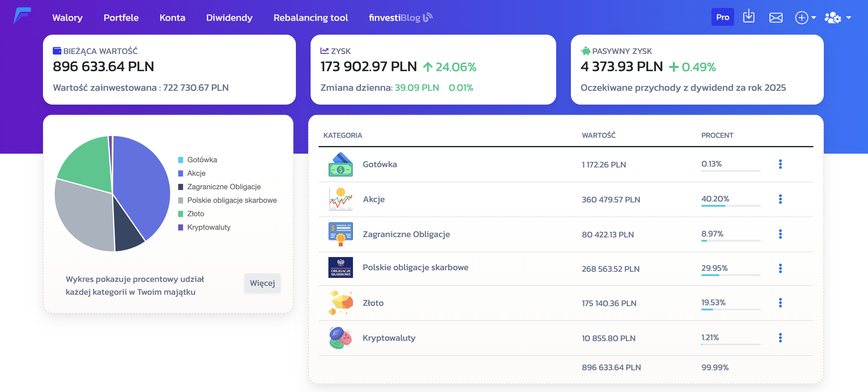Click the Finvesti logo in the header
This screenshot has width=868, height=392.
point(22,16)
